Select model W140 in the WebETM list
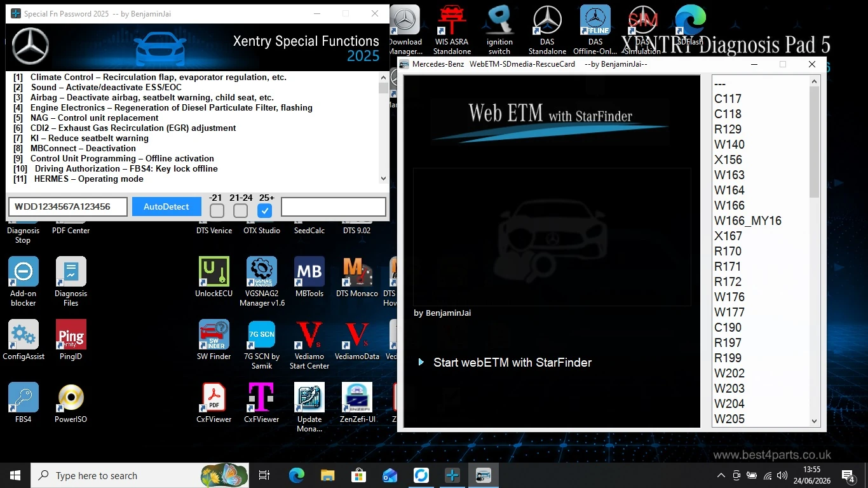868x488 pixels. 729,144
